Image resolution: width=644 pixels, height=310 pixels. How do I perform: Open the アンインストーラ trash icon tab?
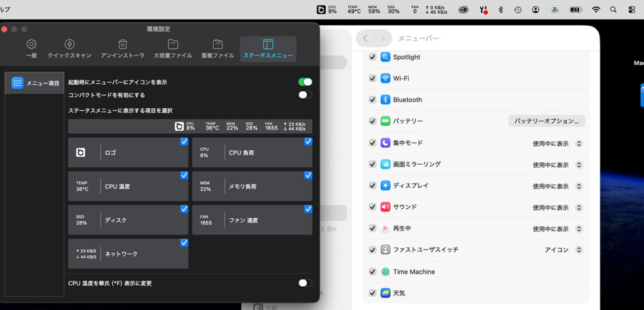(x=123, y=45)
